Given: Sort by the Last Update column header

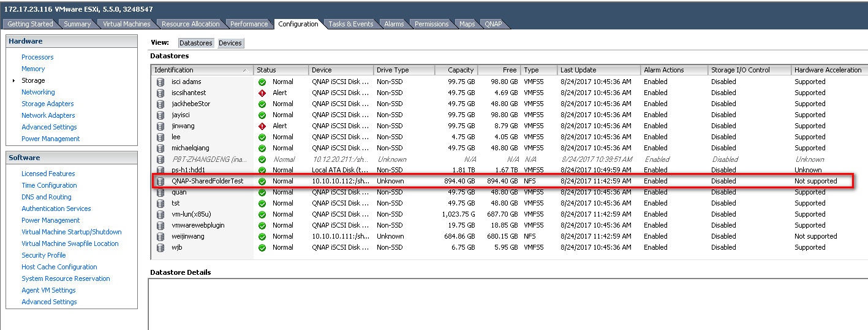Looking at the screenshot, I should (x=598, y=70).
